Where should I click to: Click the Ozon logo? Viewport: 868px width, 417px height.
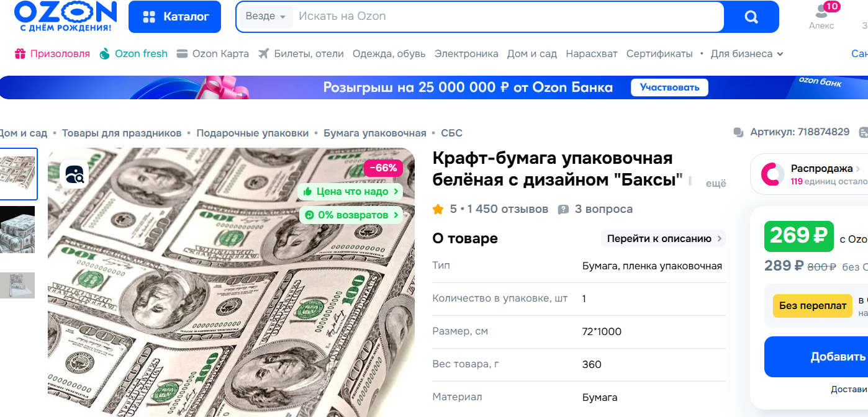coord(65,16)
